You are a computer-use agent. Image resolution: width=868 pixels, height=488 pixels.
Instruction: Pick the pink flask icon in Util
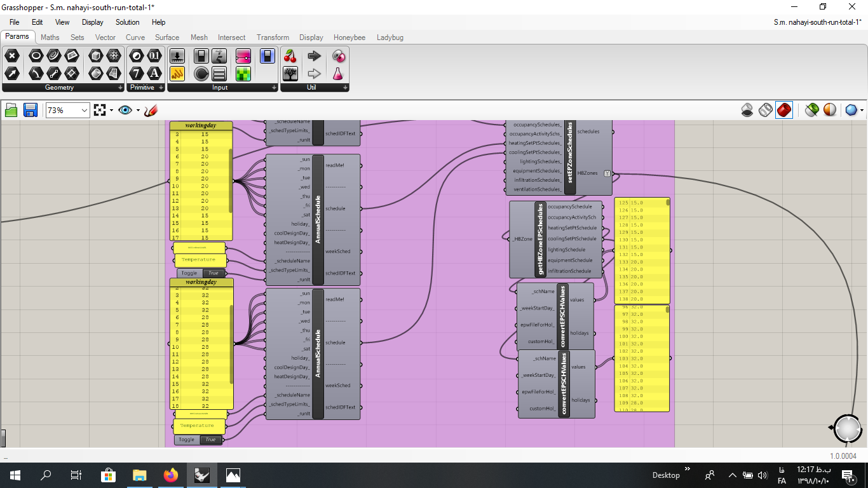[338, 73]
